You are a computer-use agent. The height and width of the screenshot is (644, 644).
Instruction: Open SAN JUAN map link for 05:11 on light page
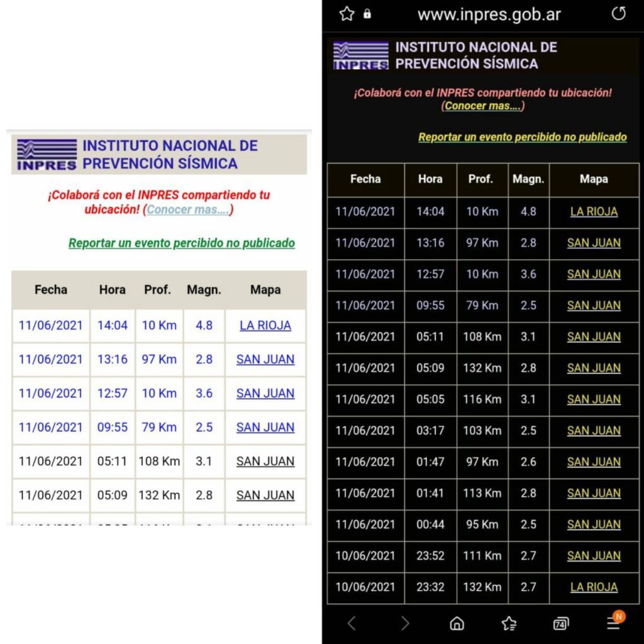point(265,462)
